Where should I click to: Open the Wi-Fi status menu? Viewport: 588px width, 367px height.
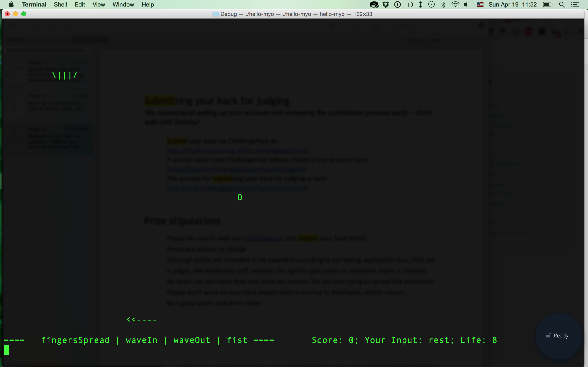tap(455, 5)
